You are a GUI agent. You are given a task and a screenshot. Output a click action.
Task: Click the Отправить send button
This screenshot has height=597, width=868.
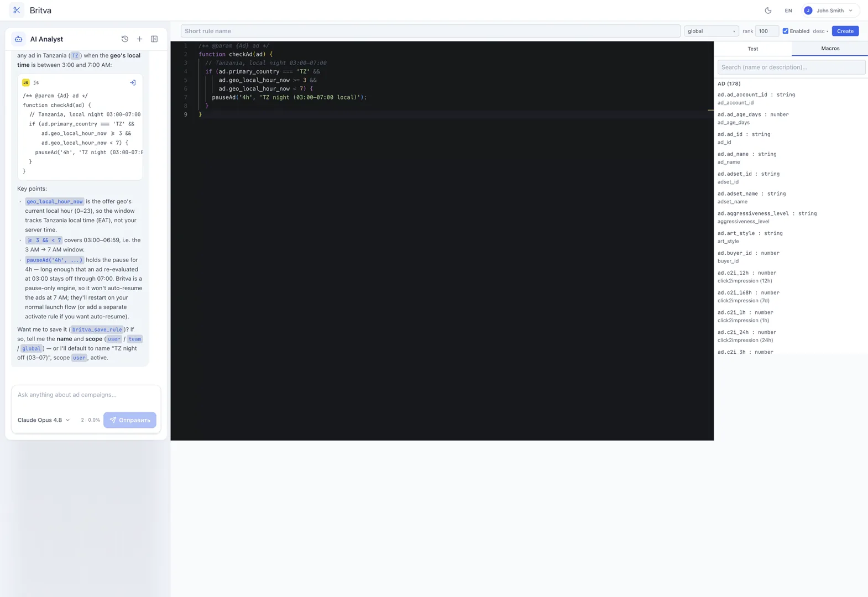130,420
